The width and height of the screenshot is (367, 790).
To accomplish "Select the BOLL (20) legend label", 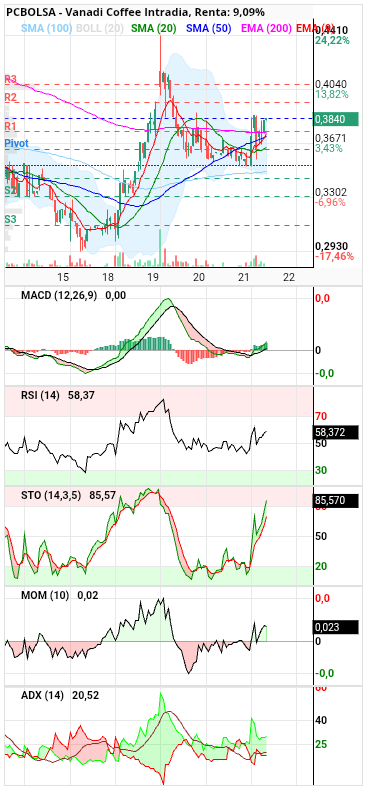I will pyautogui.click(x=100, y=29).
